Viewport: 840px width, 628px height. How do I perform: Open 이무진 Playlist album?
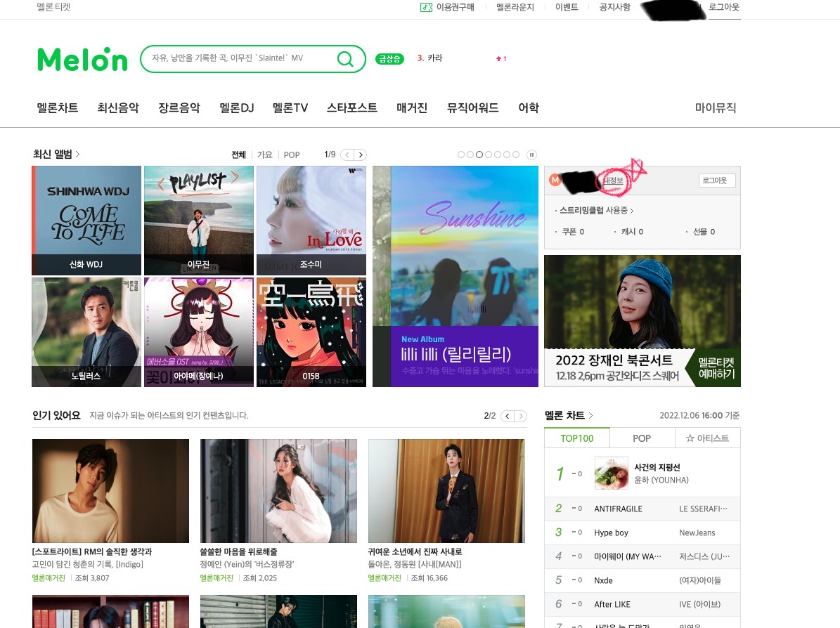click(199, 220)
